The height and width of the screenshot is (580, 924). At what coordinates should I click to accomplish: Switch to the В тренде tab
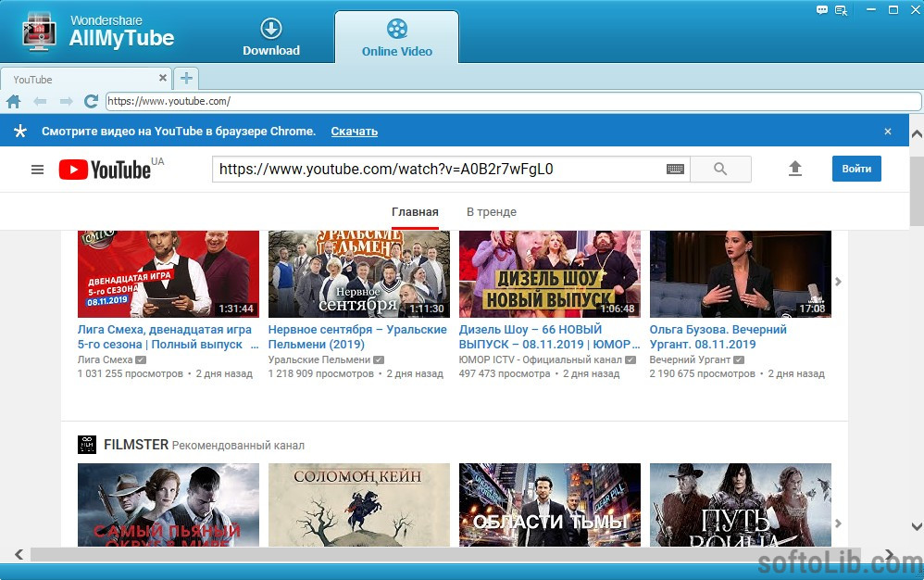click(x=492, y=212)
